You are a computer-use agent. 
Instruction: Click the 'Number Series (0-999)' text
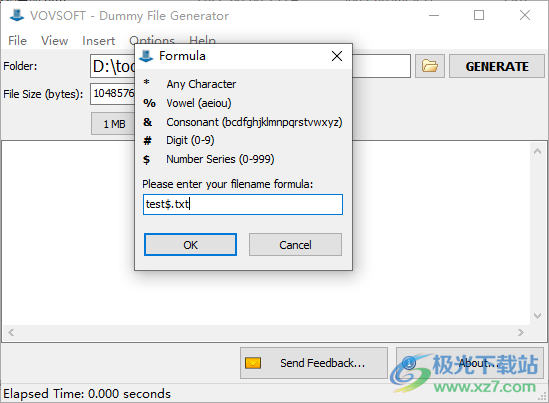(220, 159)
